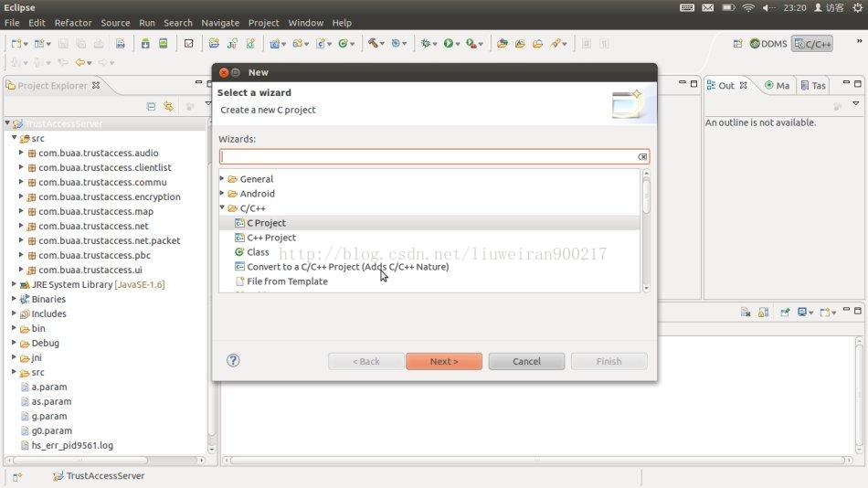Switch to the C/C++ perspective
Viewport: 868px width, 488px height.
[x=812, y=44]
